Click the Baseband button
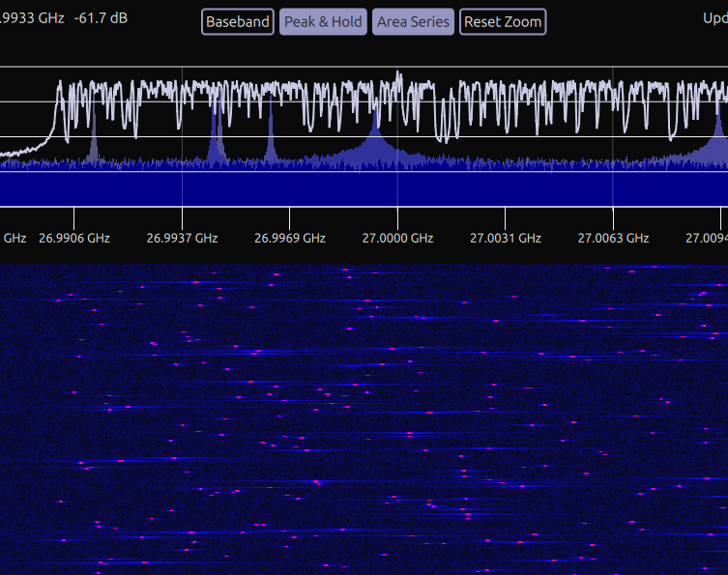Image resolution: width=728 pixels, height=575 pixels. (238, 22)
